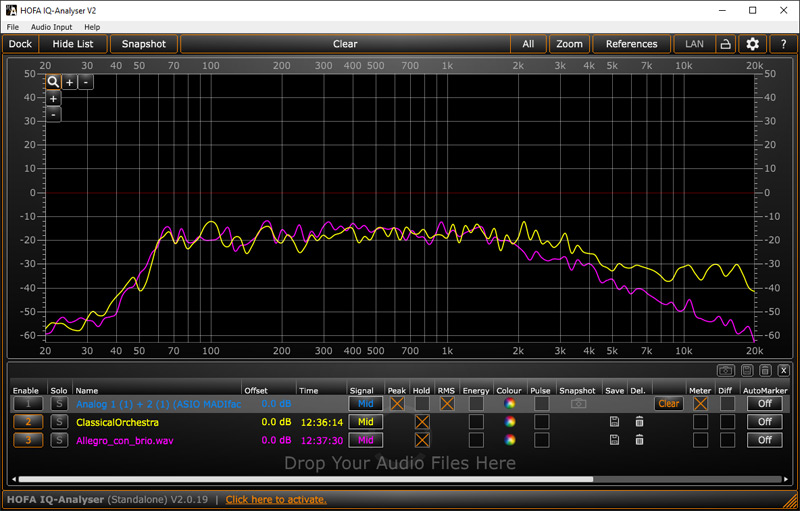800x511 pixels.
Task: Open the File menu
Action: pyautogui.click(x=13, y=27)
